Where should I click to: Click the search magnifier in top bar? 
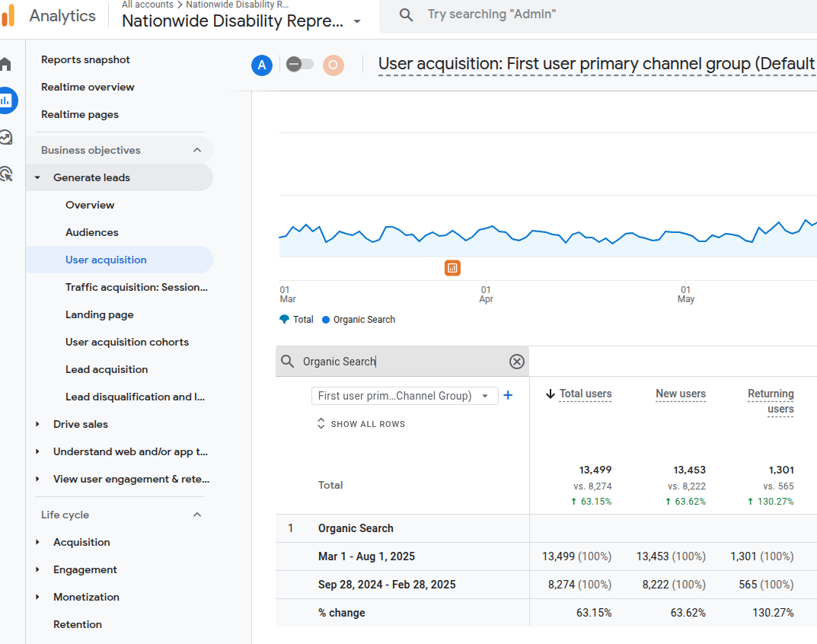coord(406,14)
